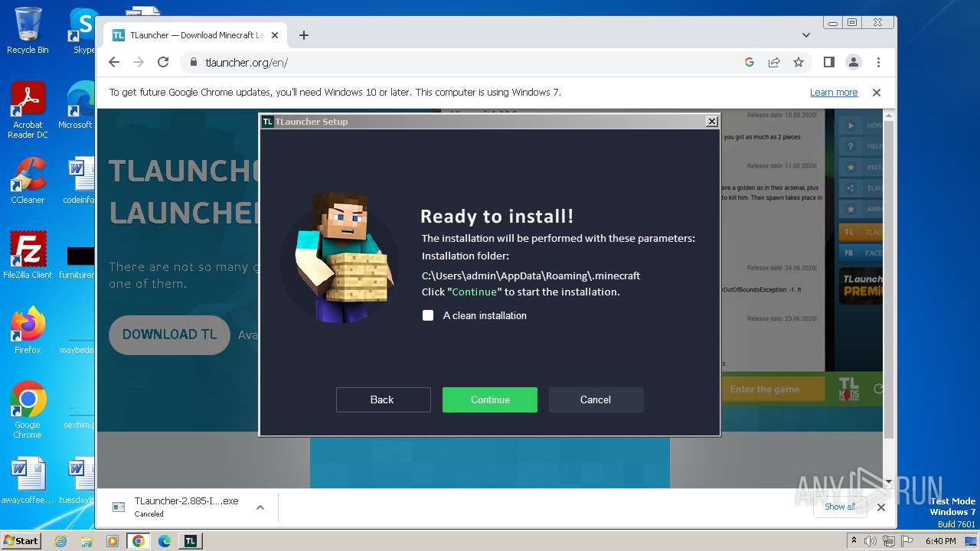The height and width of the screenshot is (551, 980).
Task: Click the FB Facebook item in the launcher sidebar
Action: pyautogui.click(x=861, y=253)
